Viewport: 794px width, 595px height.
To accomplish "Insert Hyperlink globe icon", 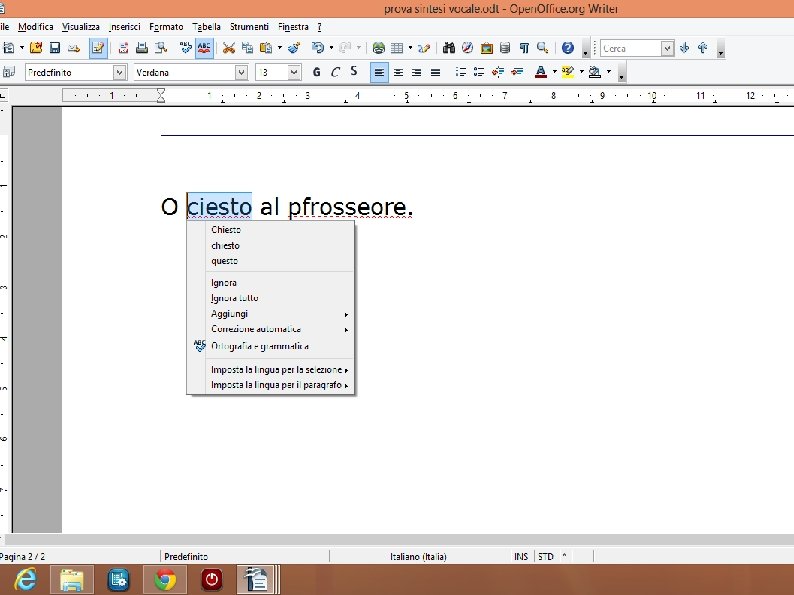I will (378, 48).
